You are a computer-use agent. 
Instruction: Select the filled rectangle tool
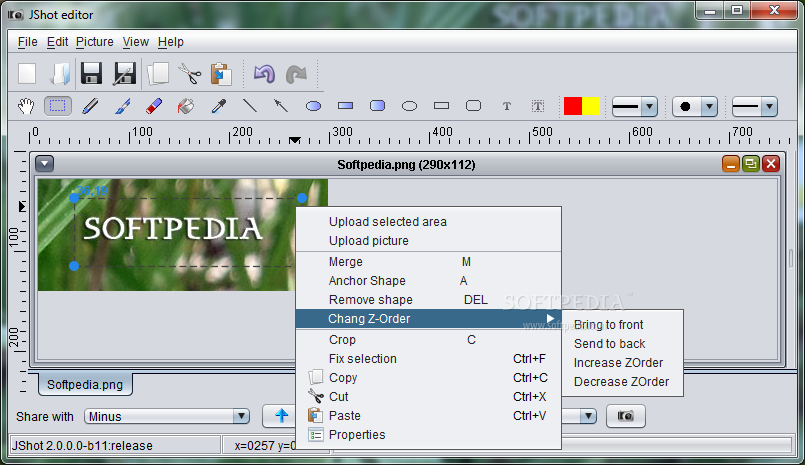(x=346, y=106)
